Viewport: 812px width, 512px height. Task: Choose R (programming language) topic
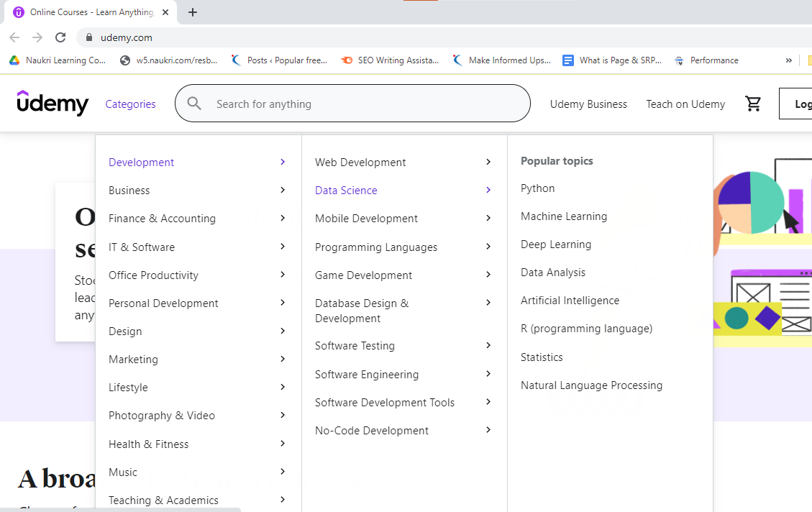coord(586,329)
